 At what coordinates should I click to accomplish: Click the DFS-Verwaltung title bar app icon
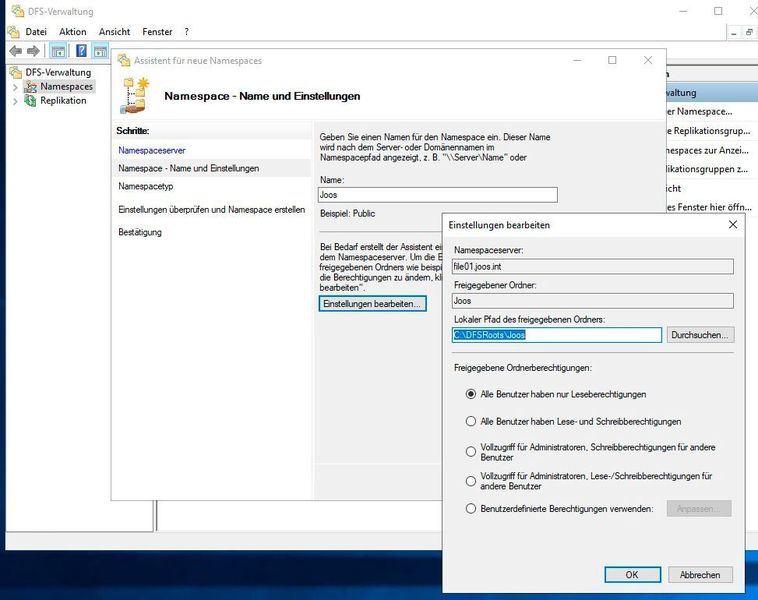click(x=18, y=11)
